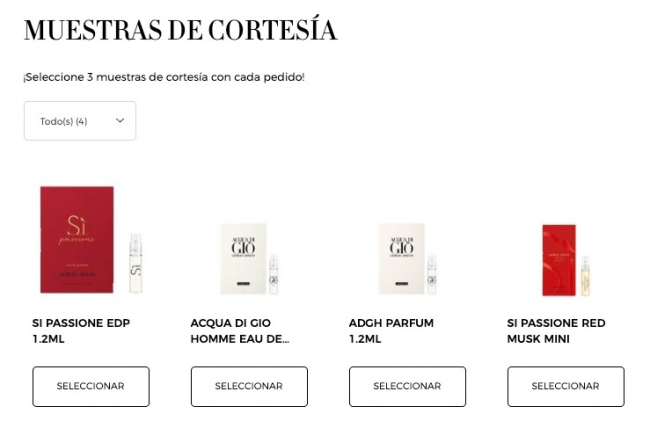The image size is (650, 428).
Task: Open the ACQUA DI GIO HOMME EAU DE... title
Action: pyautogui.click(x=240, y=331)
